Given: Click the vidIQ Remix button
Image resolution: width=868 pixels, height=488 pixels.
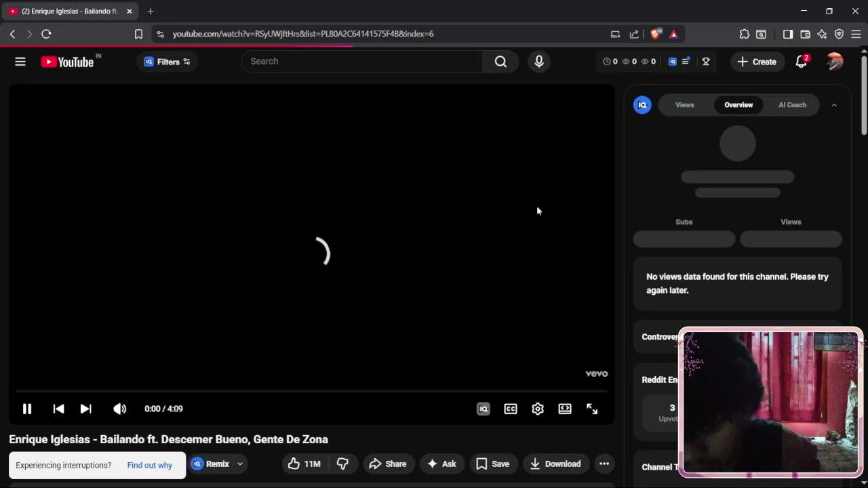Looking at the screenshot, I should 211,464.
